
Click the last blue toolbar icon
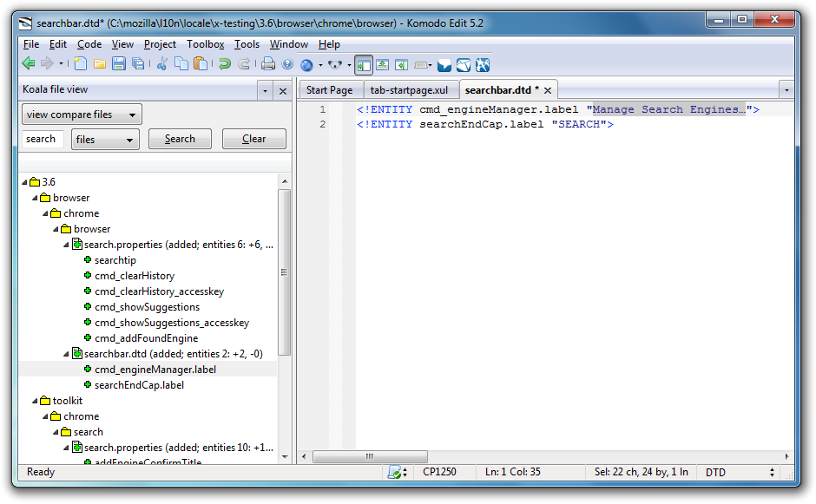coord(483,65)
